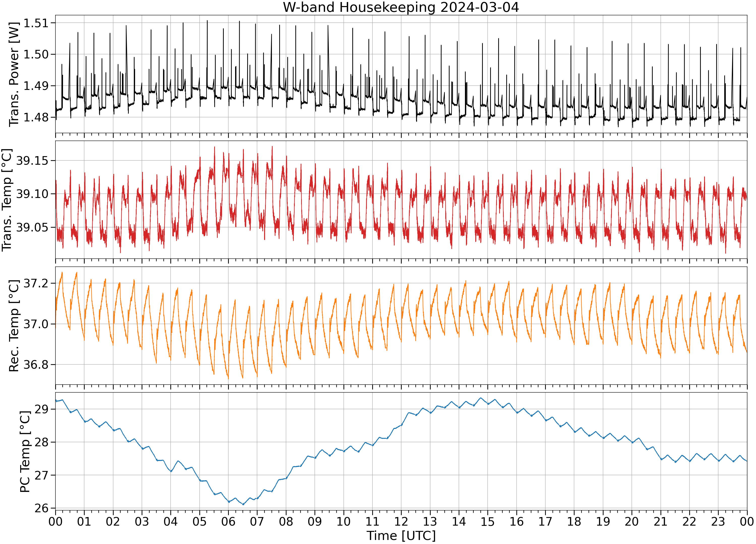
Task: Click the 26 tick on PC temperature axis
Action: pos(41,508)
